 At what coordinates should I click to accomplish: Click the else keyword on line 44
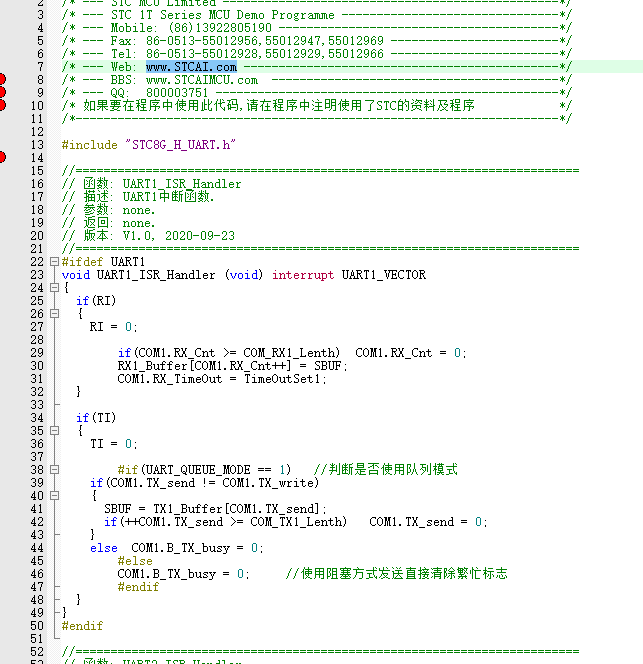click(104, 548)
